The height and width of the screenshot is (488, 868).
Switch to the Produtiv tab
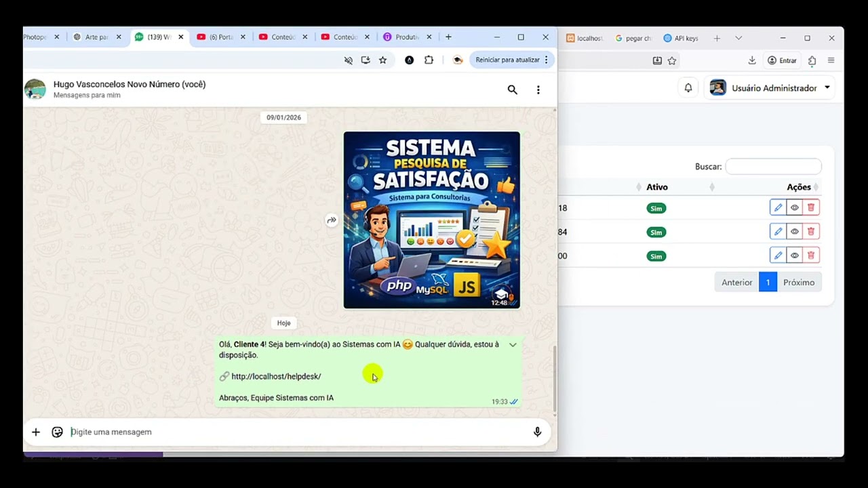[x=406, y=37]
